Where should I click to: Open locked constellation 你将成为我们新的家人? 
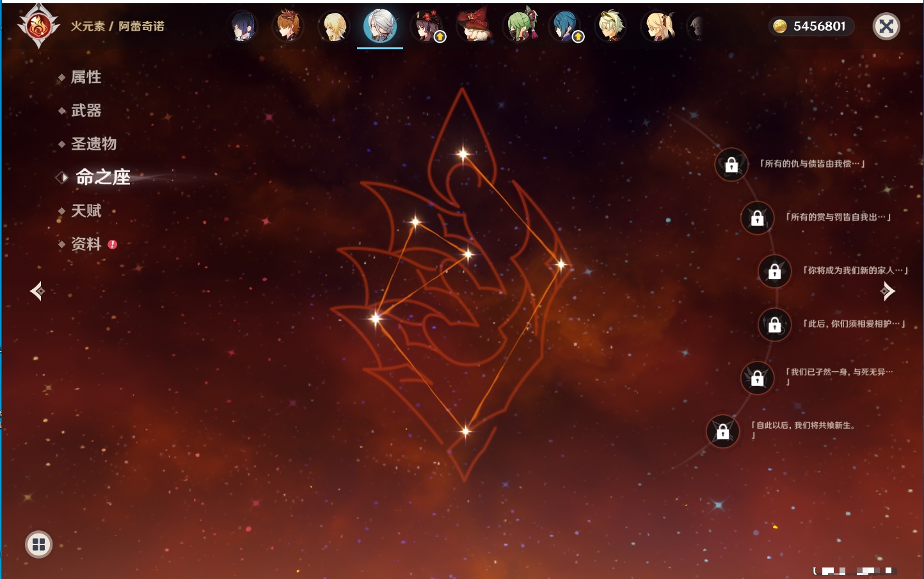coord(774,271)
